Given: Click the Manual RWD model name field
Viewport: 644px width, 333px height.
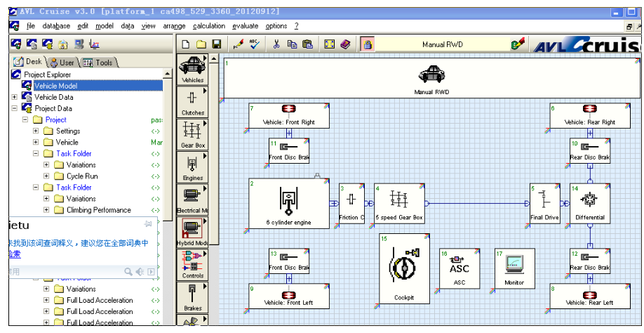Looking at the screenshot, I should tap(443, 44).
